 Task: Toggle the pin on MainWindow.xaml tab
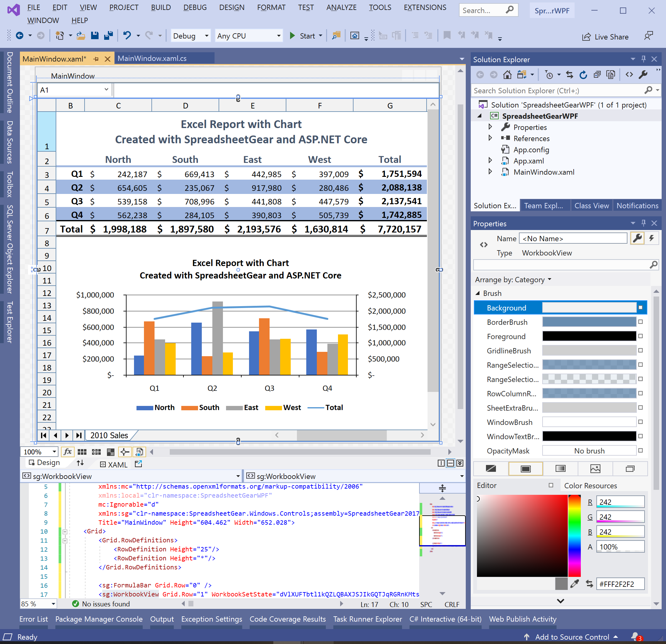(x=96, y=59)
